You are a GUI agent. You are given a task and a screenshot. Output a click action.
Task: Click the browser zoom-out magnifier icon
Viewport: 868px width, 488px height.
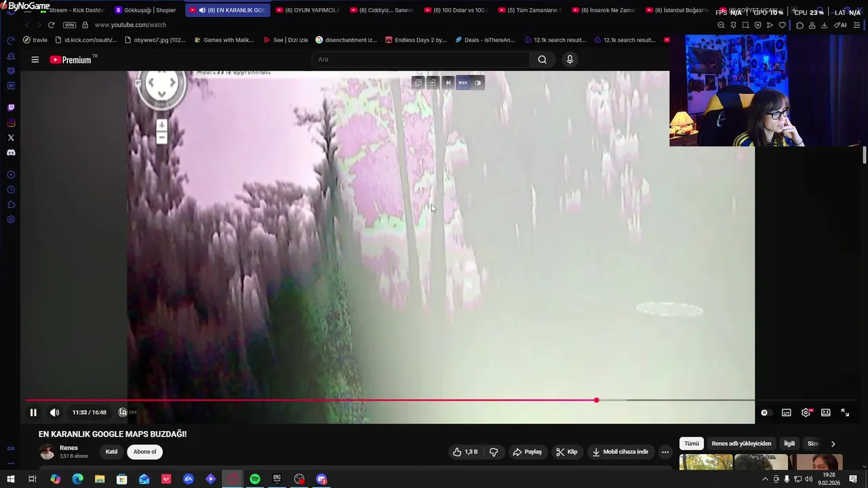(x=721, y=25)
